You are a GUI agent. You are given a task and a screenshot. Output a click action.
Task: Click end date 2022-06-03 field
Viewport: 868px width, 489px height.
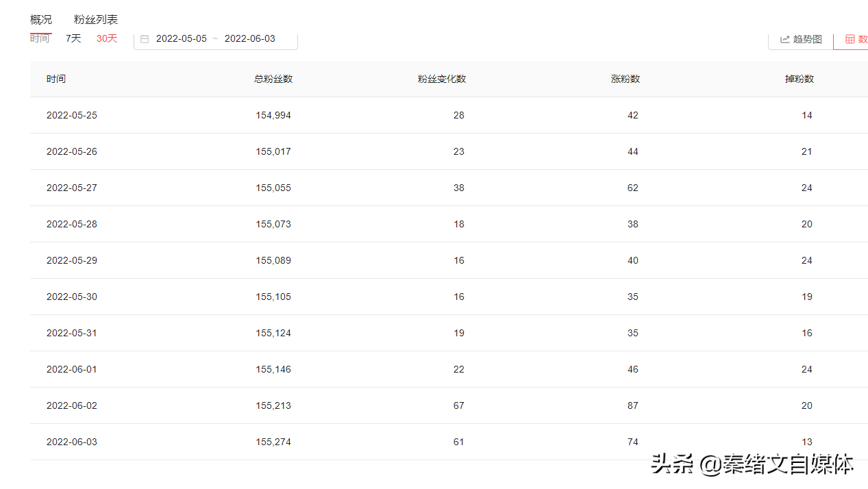(250, 38)
